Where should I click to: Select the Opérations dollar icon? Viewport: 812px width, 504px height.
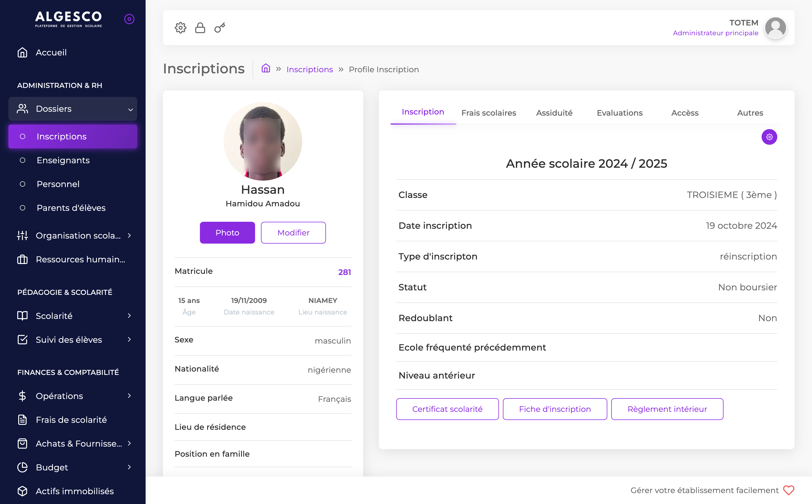click(x=22, y=396)
